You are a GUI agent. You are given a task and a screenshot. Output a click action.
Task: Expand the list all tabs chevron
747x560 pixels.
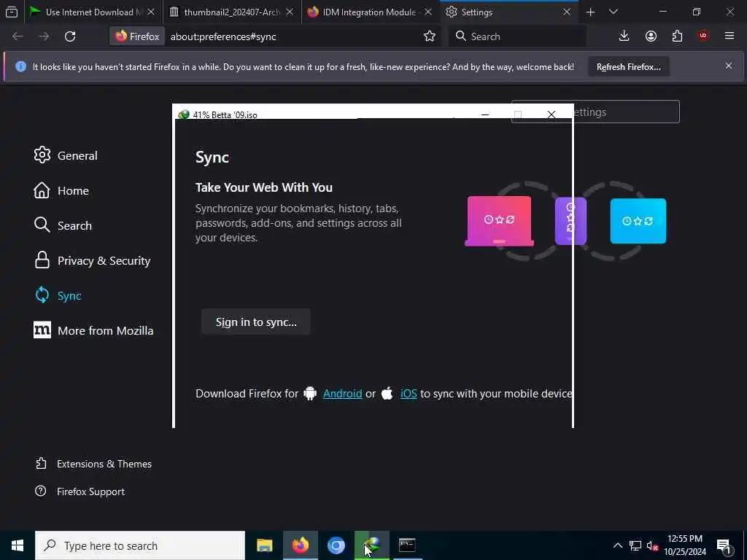(x=614, y=12)
